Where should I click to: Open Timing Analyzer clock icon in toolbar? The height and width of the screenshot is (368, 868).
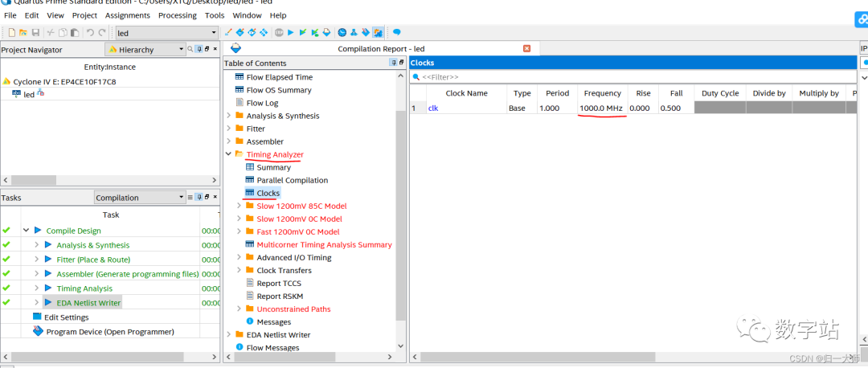tap(342, 33)
